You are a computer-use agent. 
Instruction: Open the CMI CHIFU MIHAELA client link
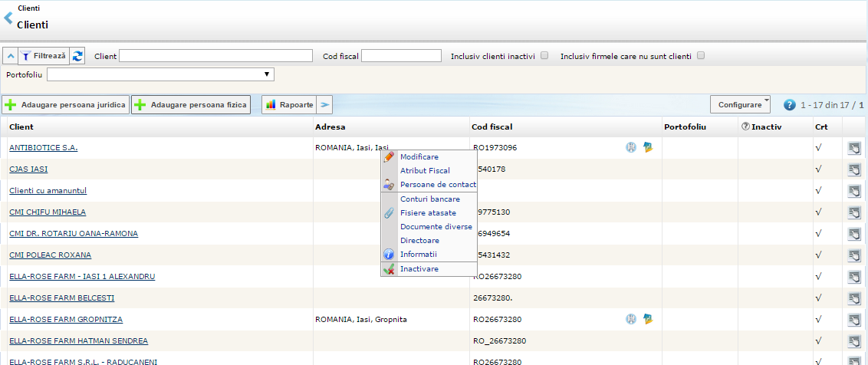point(48,212)
